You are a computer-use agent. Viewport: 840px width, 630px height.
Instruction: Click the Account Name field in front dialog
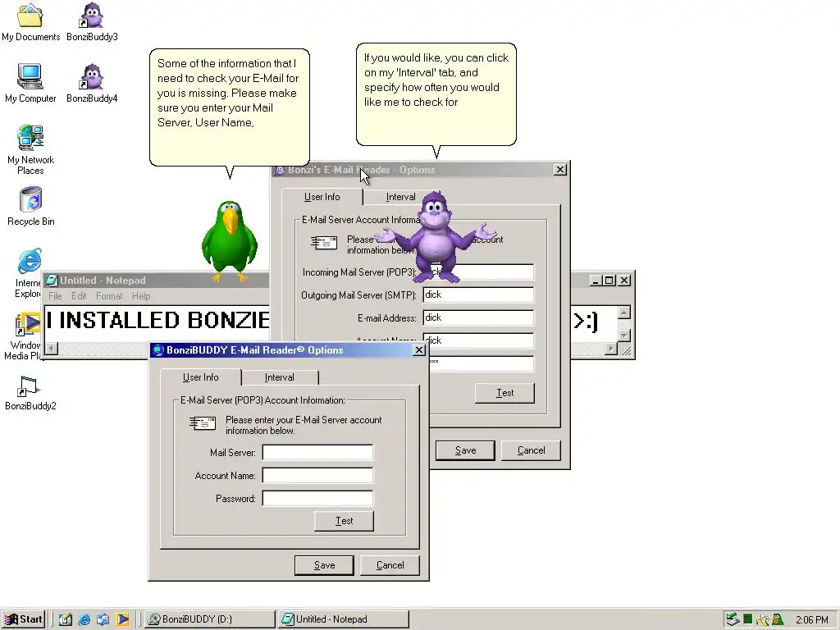tap(317, 476)
